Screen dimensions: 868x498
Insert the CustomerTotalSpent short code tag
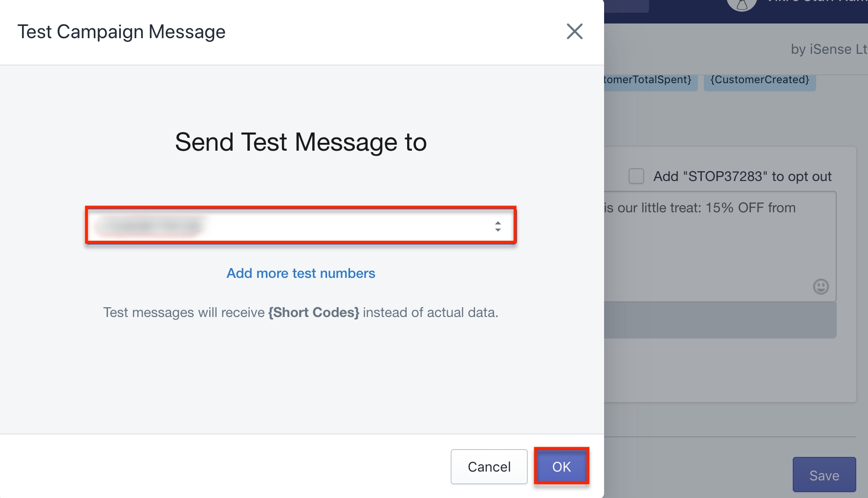(650, 80)
